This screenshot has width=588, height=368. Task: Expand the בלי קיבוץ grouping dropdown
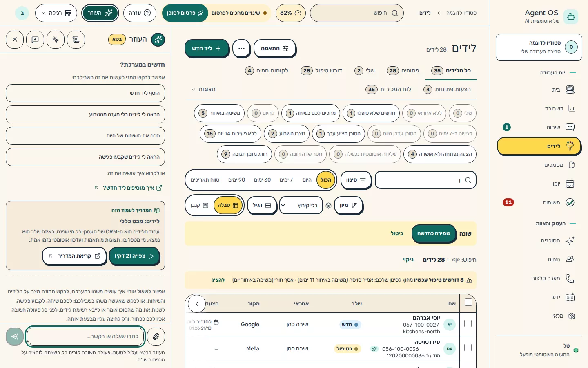[301, 205]
